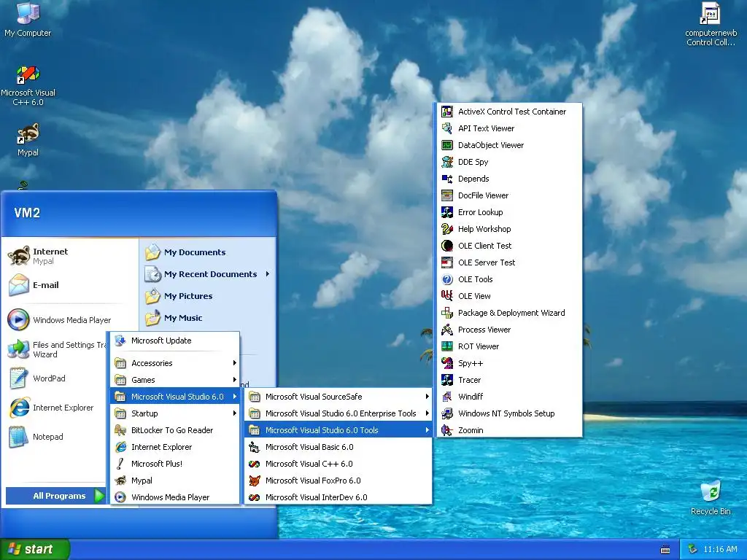The width and height of the screenshot is (747, 560).
Task: Click Microsoft Visual InterDev 6.0 icon
Action: (255, 497)
